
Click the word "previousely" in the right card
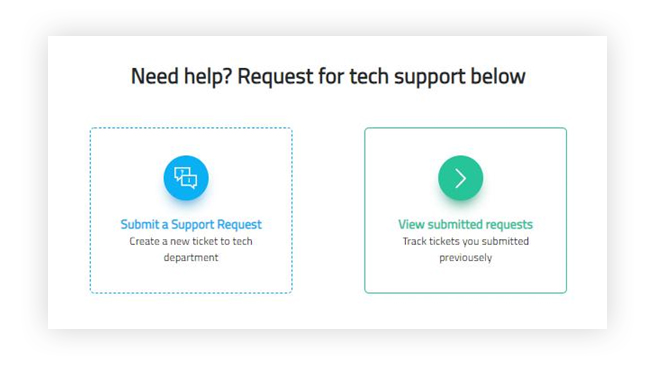click(465, 258)
